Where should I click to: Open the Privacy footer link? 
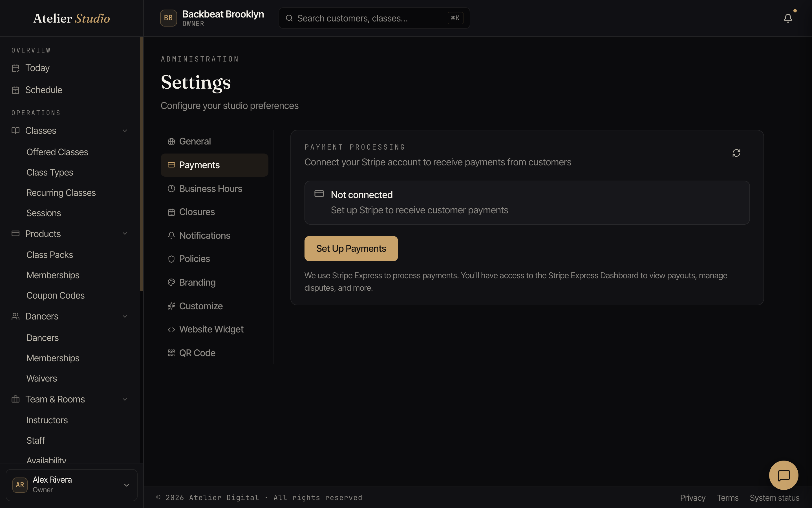pyautogui.click(x=692, y=498)
